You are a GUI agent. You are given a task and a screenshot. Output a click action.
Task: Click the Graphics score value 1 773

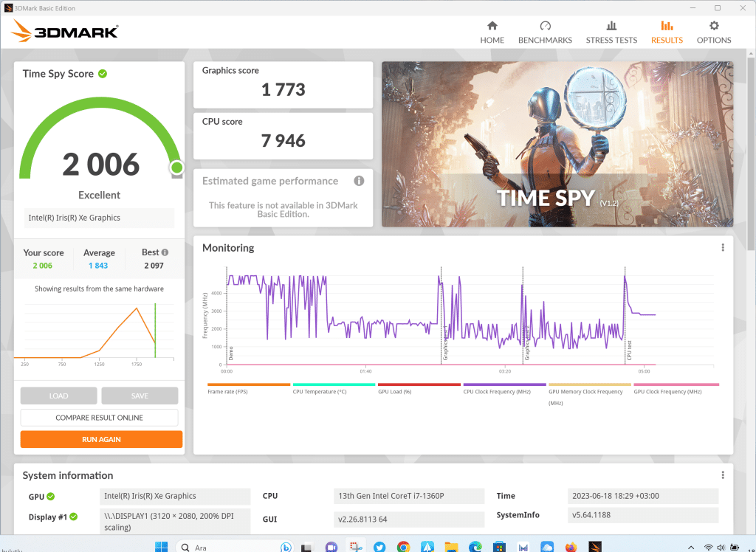pos(283,90)
